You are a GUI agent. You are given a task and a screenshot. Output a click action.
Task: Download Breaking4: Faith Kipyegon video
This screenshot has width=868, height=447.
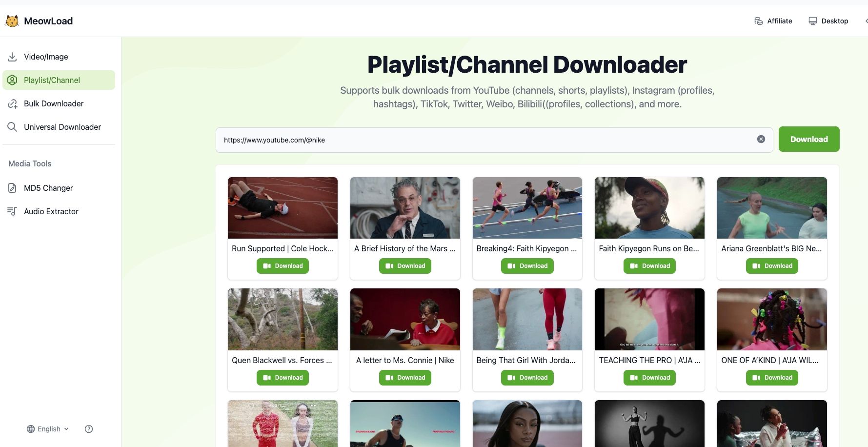tap(527, 266)
